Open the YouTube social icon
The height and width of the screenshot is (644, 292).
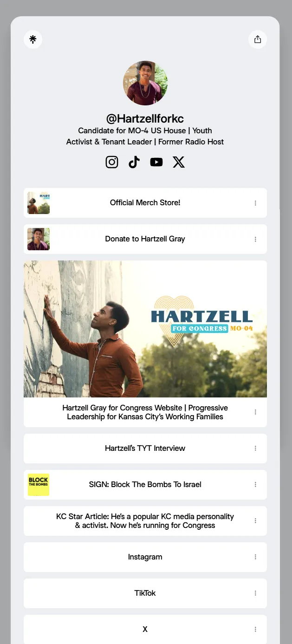point(156,162)
